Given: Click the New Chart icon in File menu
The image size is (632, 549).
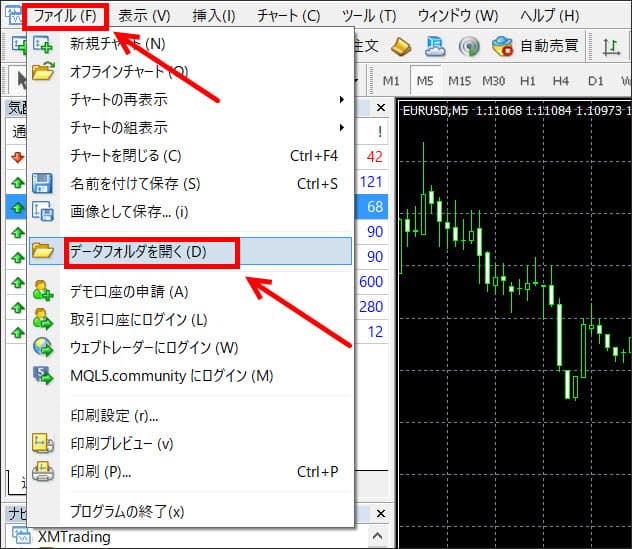Looking at the screenshot, I should pos(43,44).
